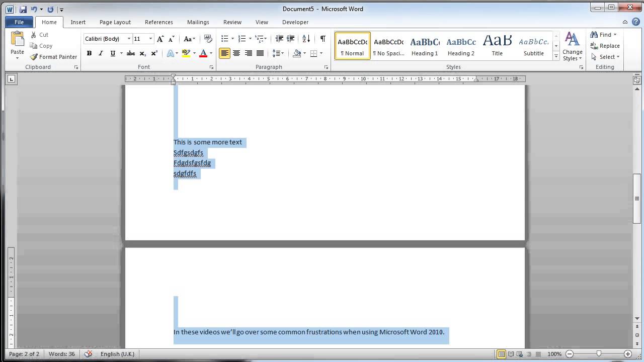Clear formatting from selected text

pos(208,39)
